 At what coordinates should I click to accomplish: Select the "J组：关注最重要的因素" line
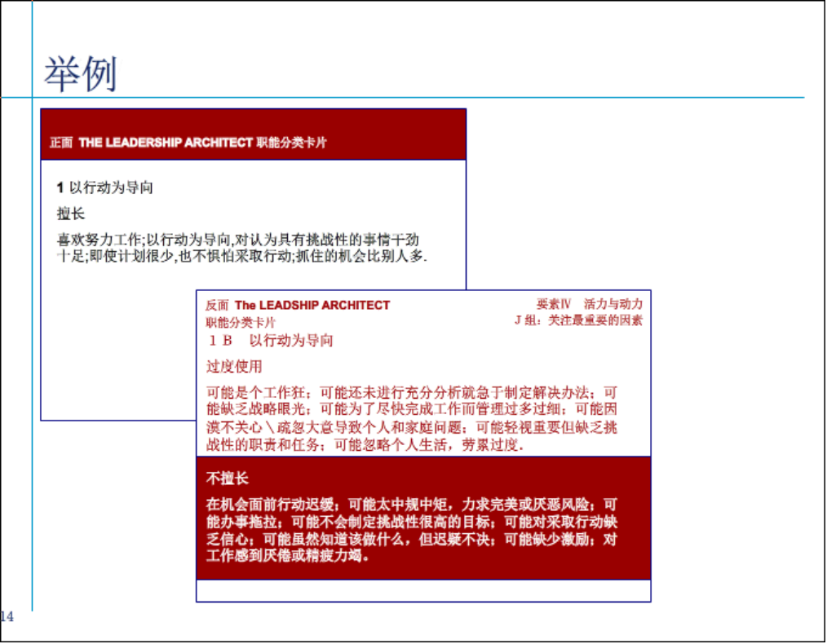pyautogui.click(x=577, y=320)
